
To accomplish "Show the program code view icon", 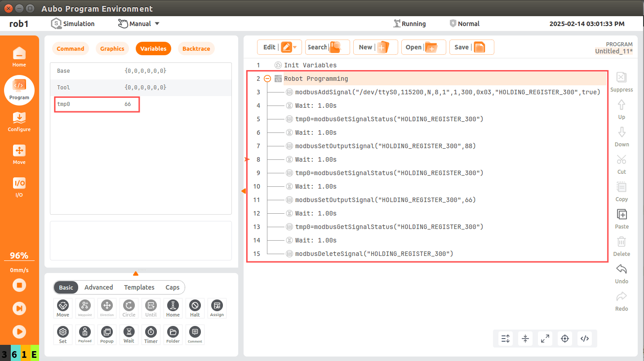I will pyautogui.click(x=585, y=339).
